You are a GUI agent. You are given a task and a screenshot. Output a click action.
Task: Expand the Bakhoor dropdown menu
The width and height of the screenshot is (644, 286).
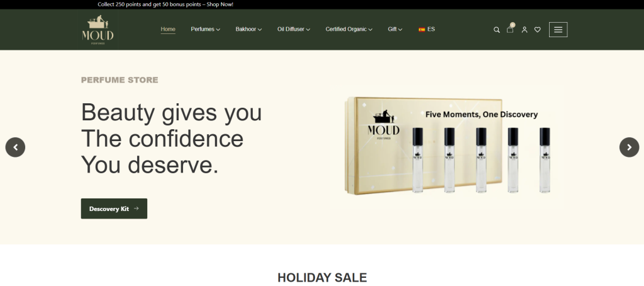[248, 29]
